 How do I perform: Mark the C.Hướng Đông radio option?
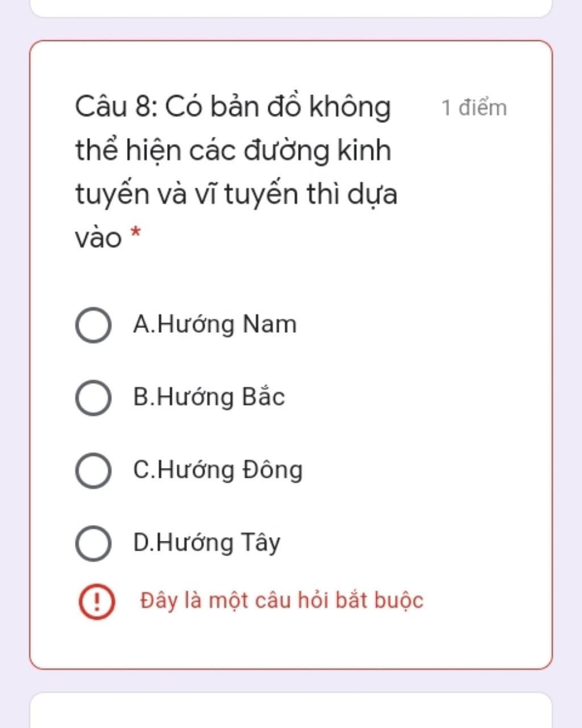(x=93, y=470)
